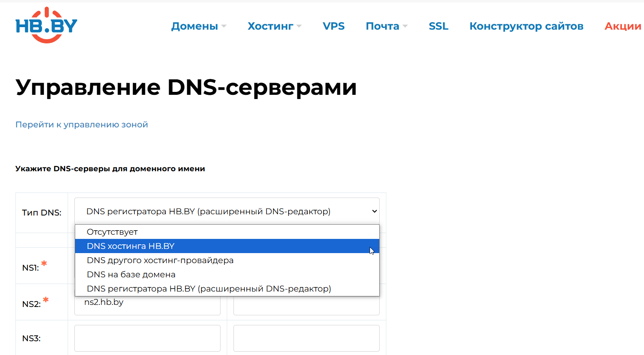Focus the NS3 right-hand input field
This screenshot has height=355, width=644.
(306, 338)
